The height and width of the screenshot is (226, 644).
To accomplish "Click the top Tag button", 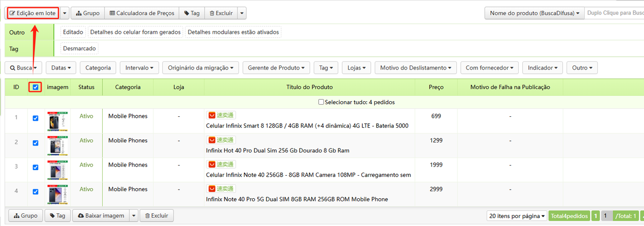I will (x=192, y=13).
